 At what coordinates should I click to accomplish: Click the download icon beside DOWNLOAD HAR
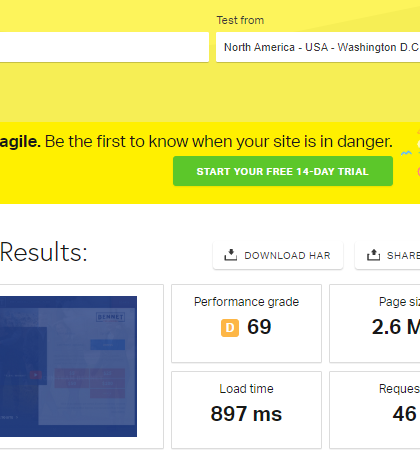(230, 255)
